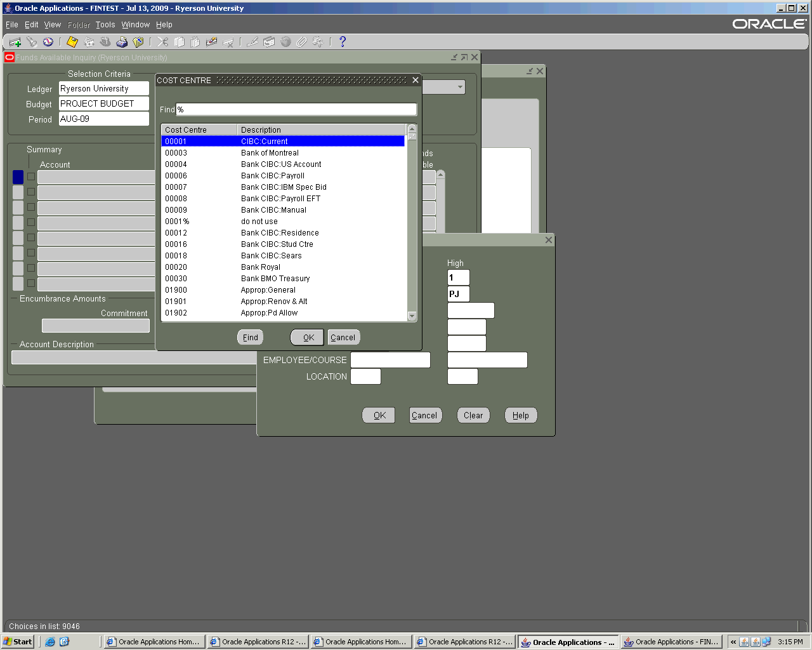Click the Cut scissors toolbar icon
Viewport: 812px width, 650px height.
tap(163, 42)
